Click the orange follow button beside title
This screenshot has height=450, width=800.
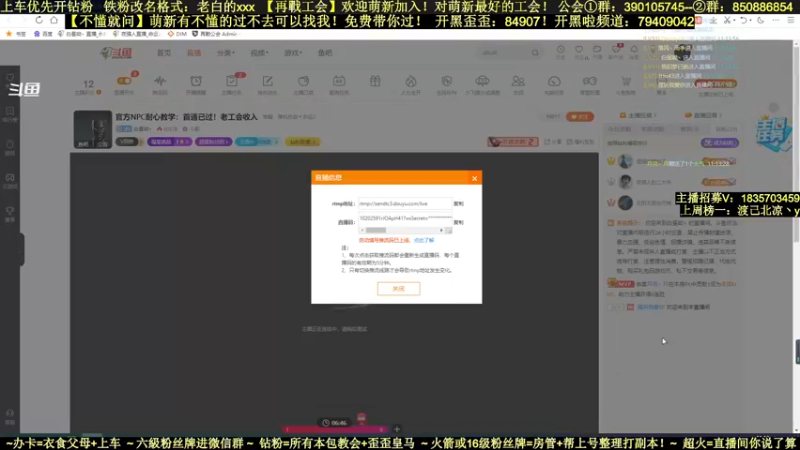pos(580,117)
